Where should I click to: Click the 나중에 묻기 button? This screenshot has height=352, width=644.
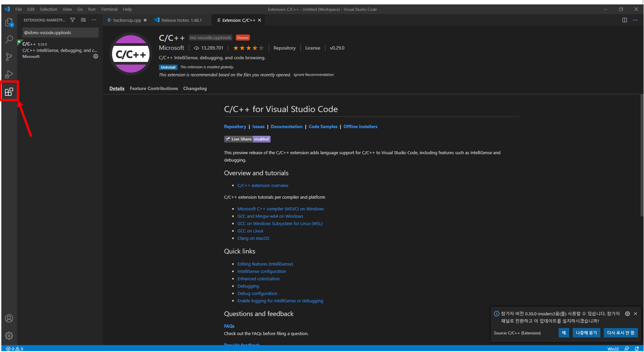tap(587, 333)
